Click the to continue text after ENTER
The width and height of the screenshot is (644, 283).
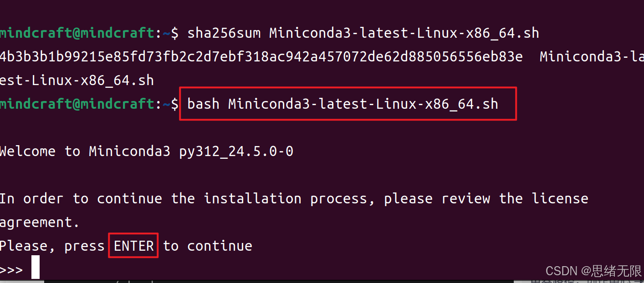coord(208,246)
